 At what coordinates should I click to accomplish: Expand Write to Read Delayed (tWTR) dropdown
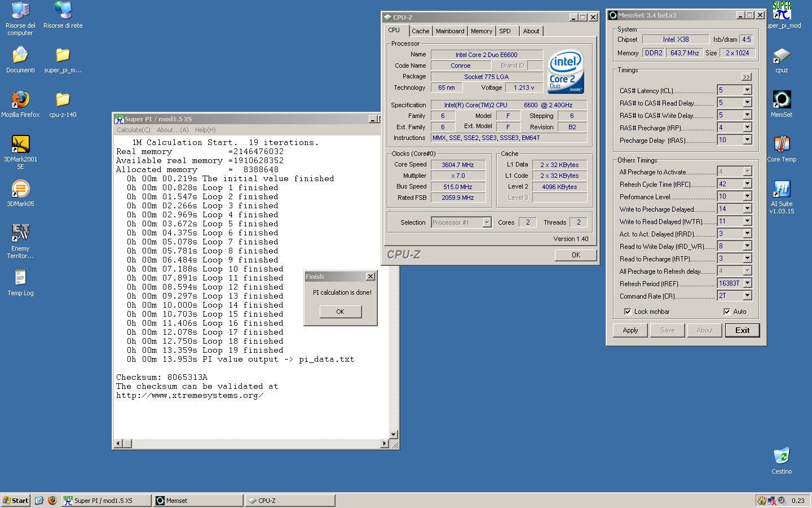[x=747, y=221]
